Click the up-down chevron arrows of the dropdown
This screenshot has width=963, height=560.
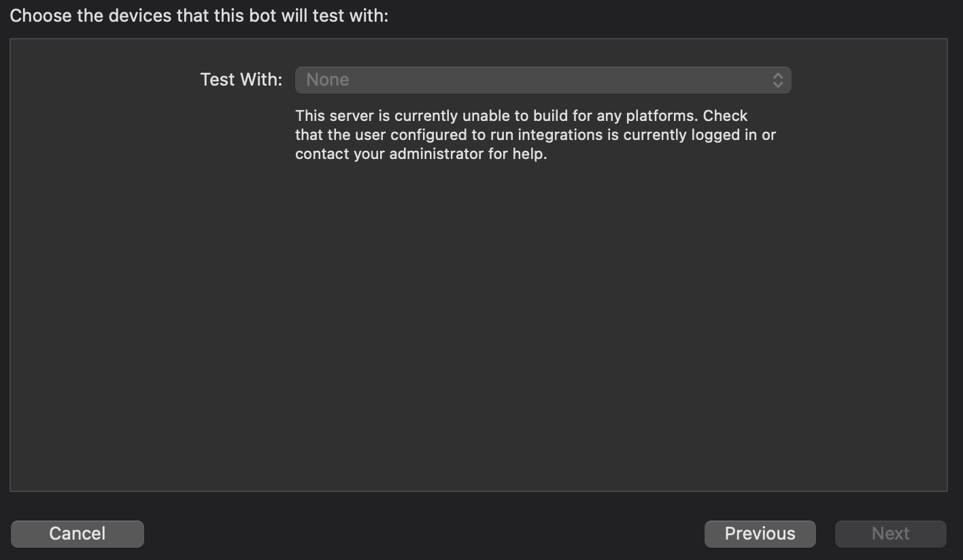778,80
